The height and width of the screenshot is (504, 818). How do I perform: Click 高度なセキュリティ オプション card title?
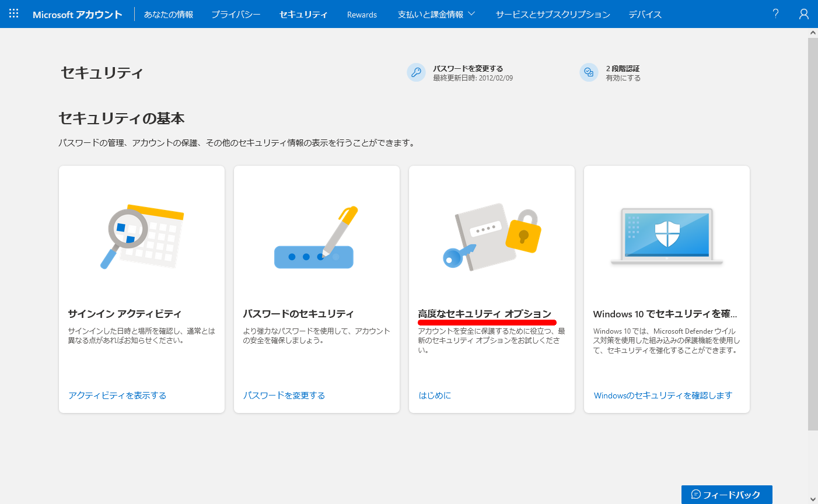click(x=485, y=314)
